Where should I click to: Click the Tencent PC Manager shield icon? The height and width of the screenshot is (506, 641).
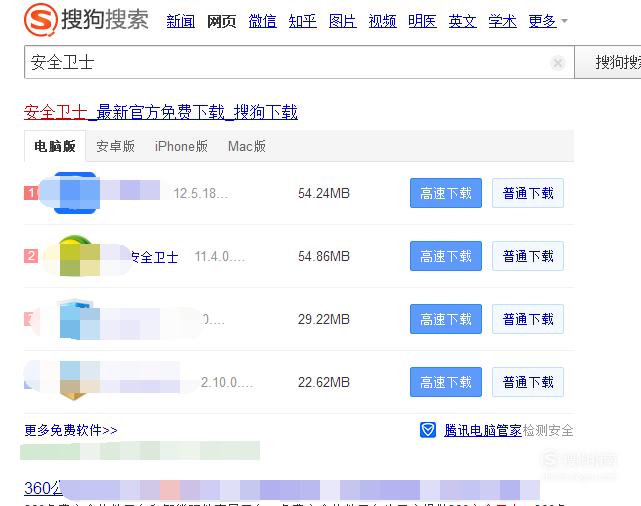point(428,430)
